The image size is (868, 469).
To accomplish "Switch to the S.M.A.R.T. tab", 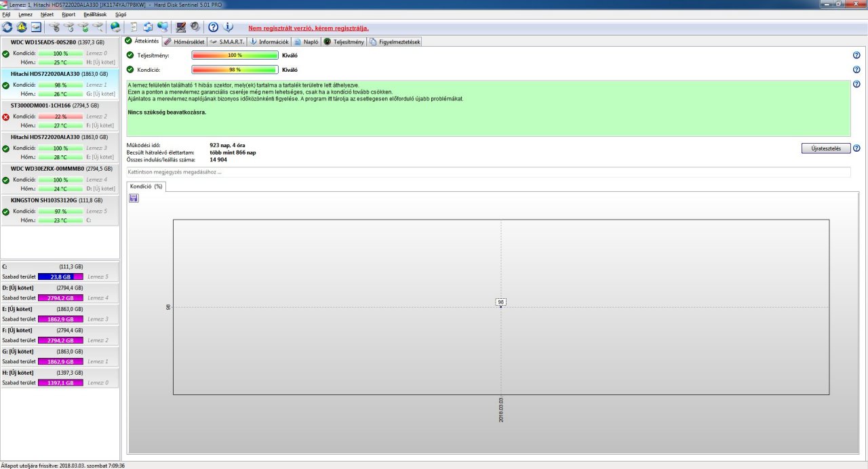I will click(227, 41).
